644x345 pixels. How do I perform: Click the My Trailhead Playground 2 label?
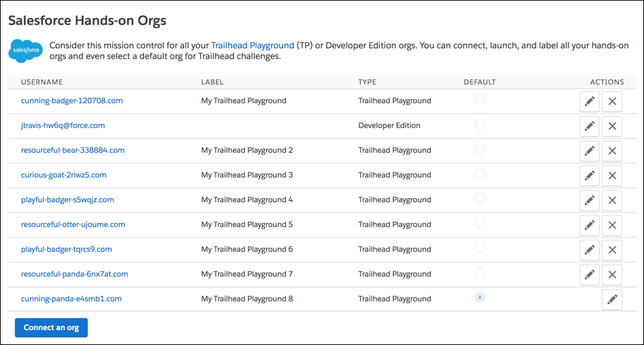pyautogui.click(x=247, y=150)
